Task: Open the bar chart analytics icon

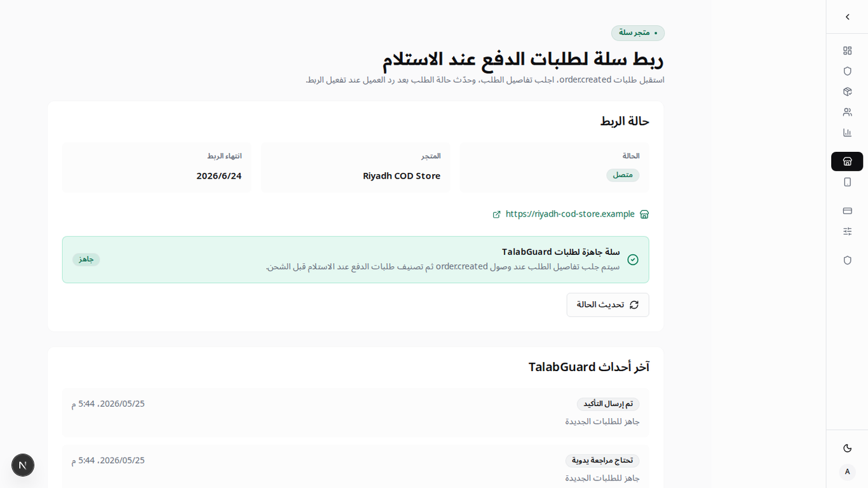Action: pos(847,133)
